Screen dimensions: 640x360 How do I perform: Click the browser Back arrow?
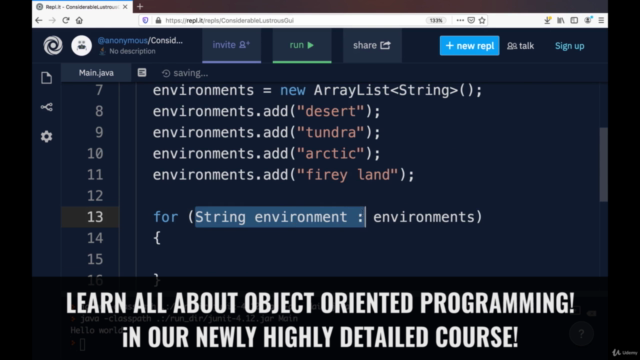[39, 20]
